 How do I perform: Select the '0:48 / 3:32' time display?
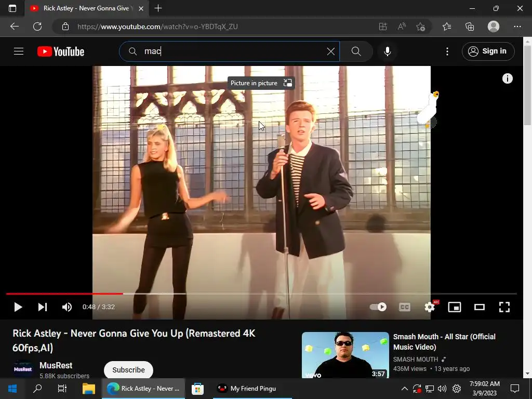point(99,307)
